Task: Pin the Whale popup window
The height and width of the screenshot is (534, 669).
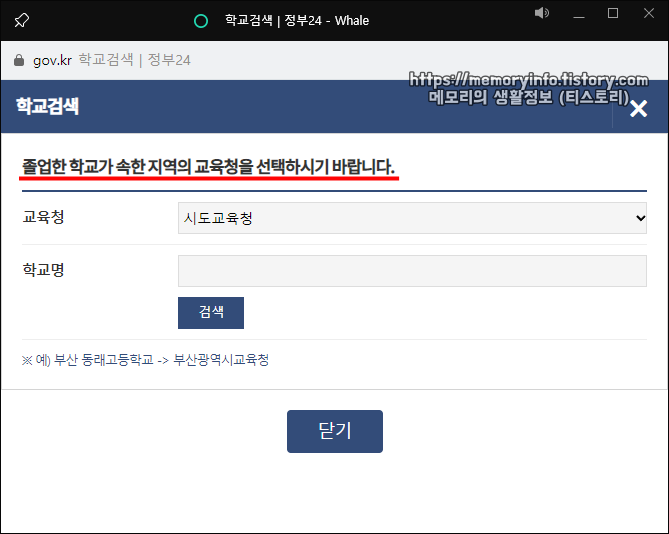Action: (21, 20)
